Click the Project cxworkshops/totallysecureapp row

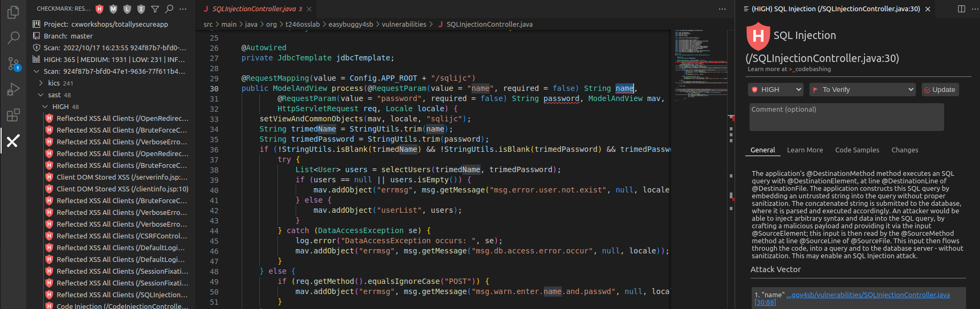click(111, 24)
